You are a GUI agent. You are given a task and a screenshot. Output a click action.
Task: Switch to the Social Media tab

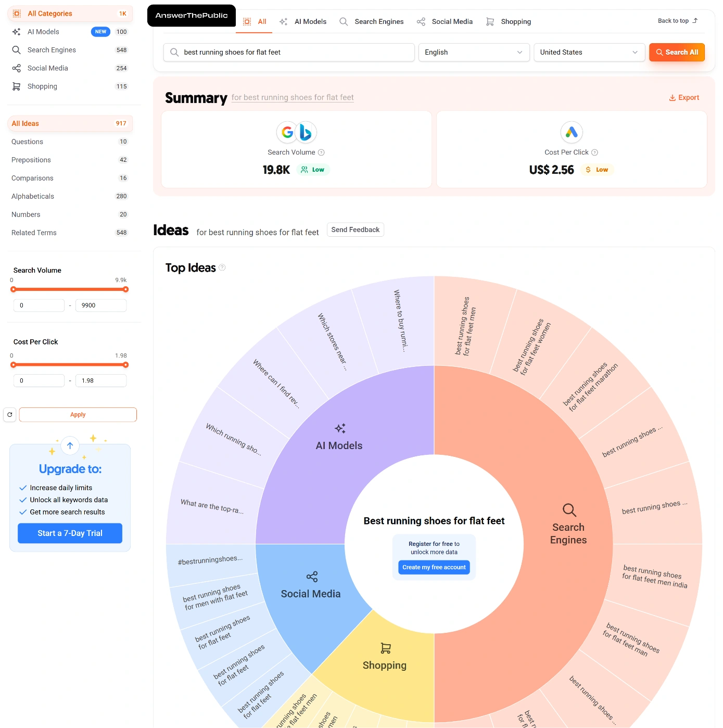point(445,22)
